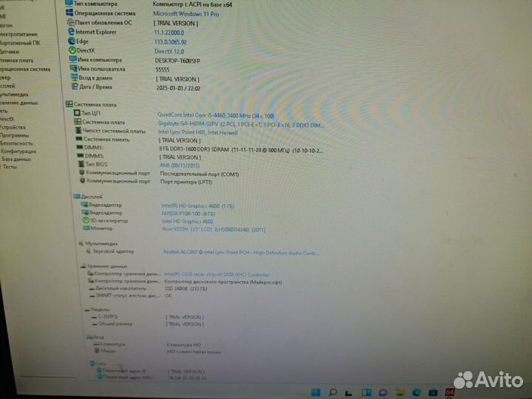Open the Widgets panel on the taskbar
This screenshot has width=532, height=399.
pos(366,392)
